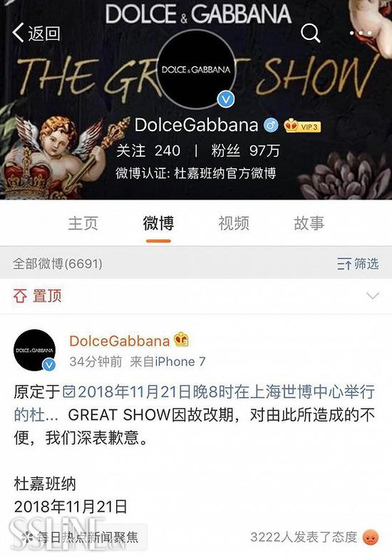
Task: Tap the angry face reaction emoji
Action: click(371, 537)
